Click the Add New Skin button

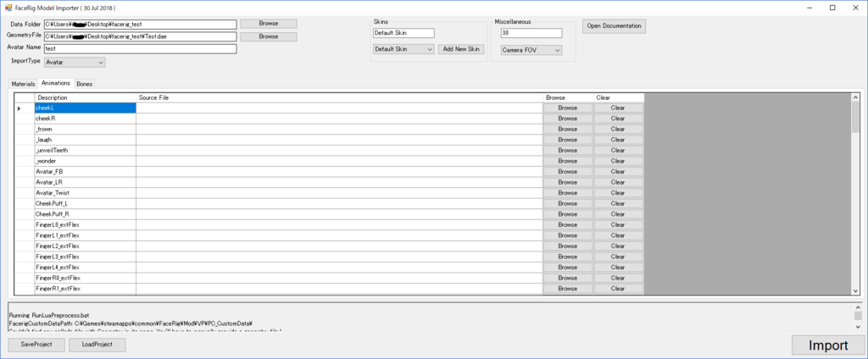click(x=462, y=49)
